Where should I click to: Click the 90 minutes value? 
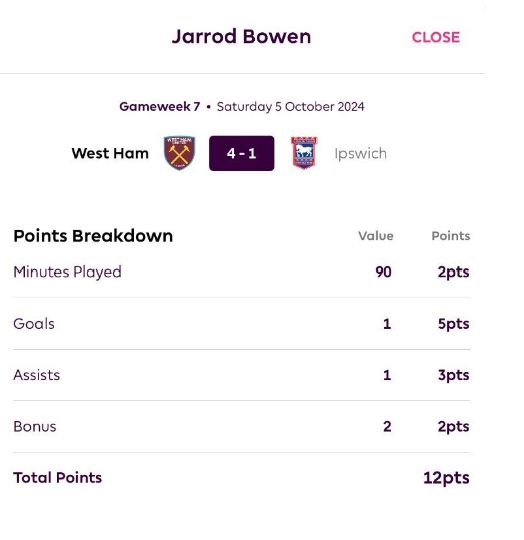coord(384,272)
